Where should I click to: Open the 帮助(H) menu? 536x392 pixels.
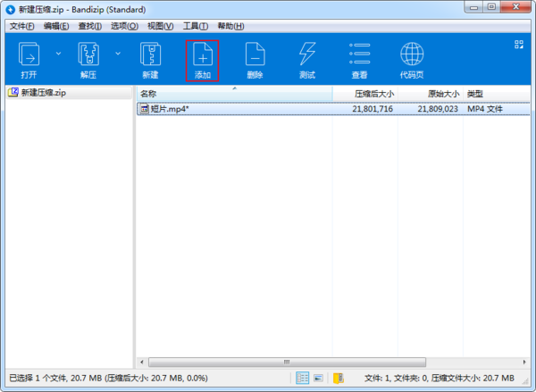coord(230,26)
